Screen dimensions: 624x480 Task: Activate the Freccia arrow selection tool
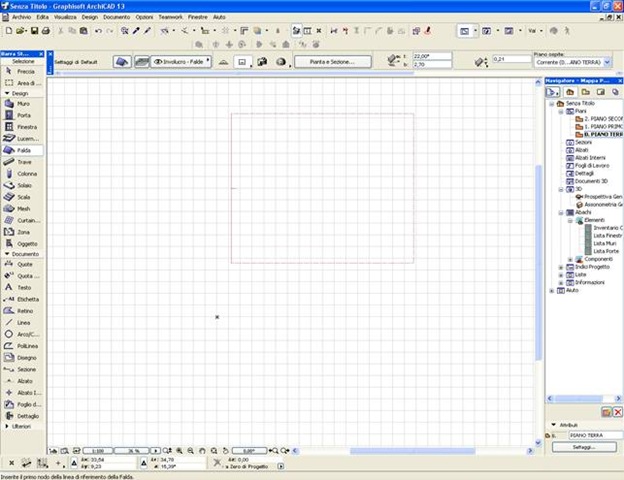pyautogui.click(x=23, y=72)
